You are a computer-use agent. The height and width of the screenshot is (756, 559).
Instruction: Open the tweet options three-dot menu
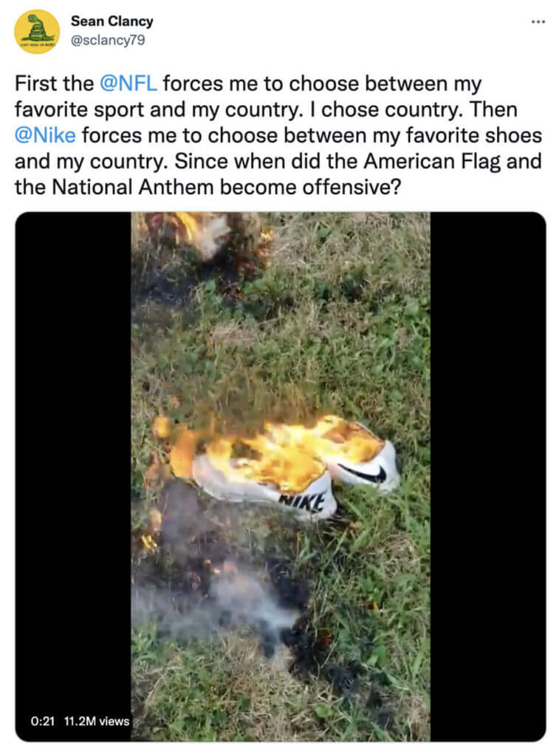click(x=538, y=22)
